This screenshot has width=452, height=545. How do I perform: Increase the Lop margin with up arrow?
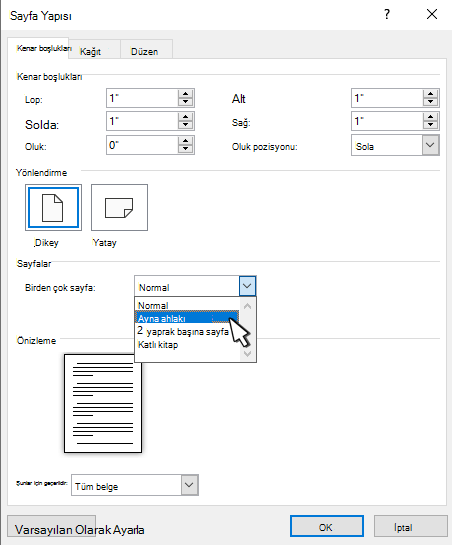[185, 94]
